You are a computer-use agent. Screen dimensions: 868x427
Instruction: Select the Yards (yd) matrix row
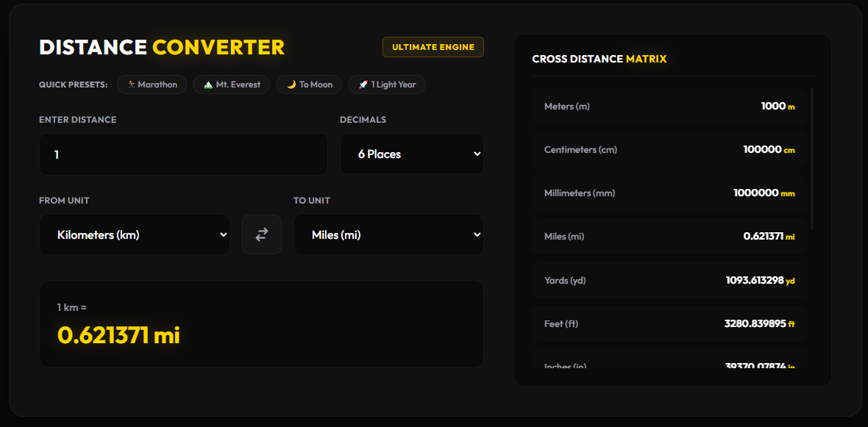(669, 280)
